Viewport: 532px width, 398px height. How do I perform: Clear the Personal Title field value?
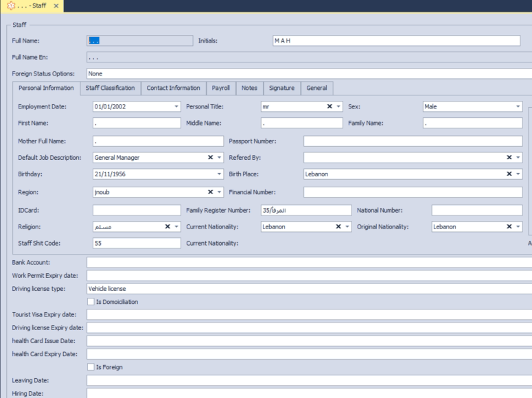[330, 106]
